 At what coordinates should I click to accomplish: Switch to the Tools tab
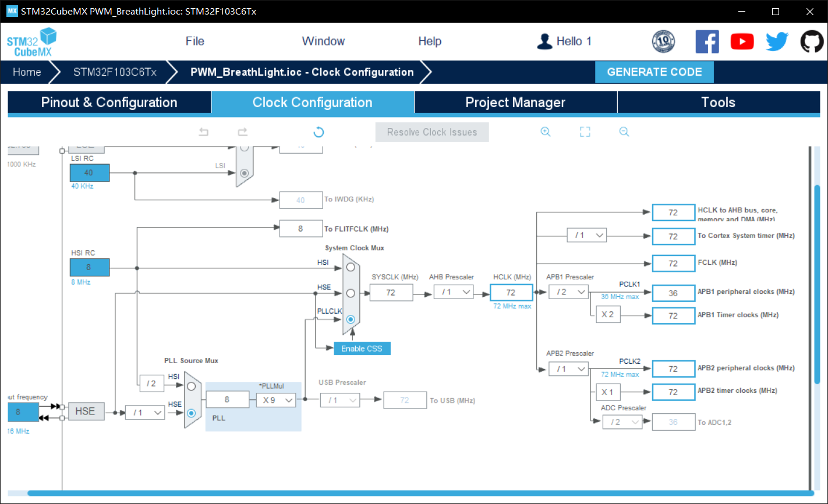[719, 102]
